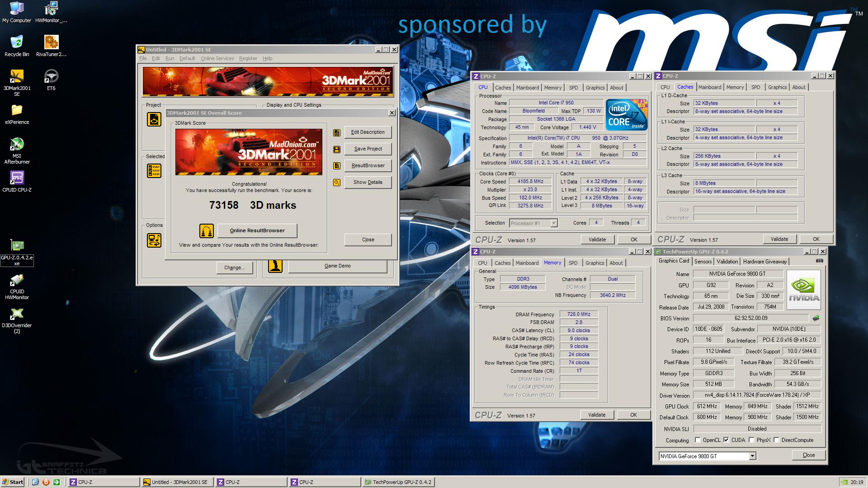Screen dimensions: 868x488
Task: Open the eXPerience folder on the desktop
Action: pyautogui.click(x=17, y=114)
